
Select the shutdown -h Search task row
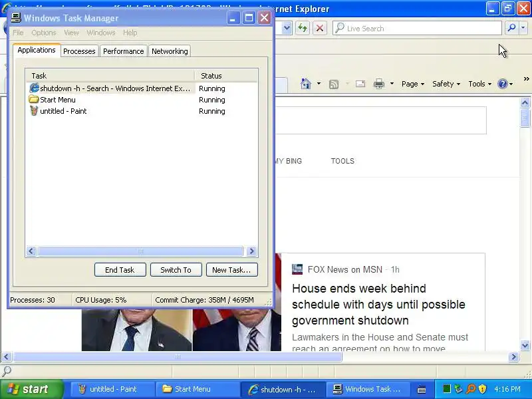pos(142,88)
